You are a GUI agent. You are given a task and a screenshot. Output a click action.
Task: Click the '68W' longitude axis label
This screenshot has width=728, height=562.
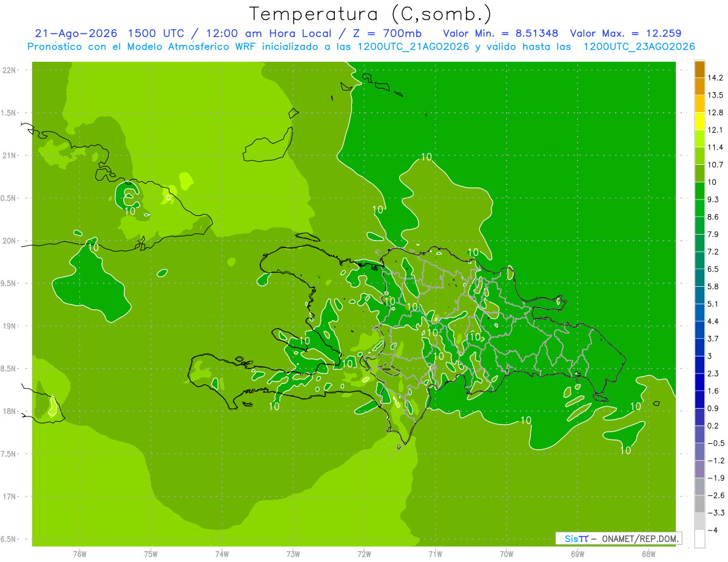(648, 554)
